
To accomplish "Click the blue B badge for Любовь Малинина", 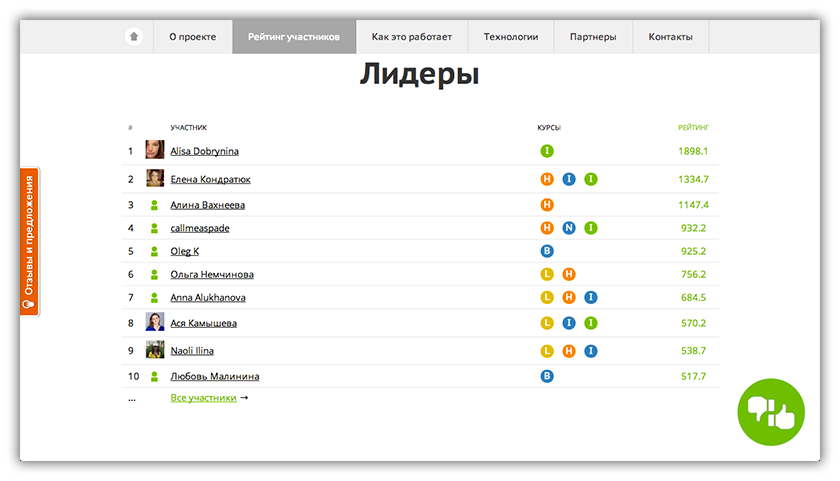I will tap(547, 377).
